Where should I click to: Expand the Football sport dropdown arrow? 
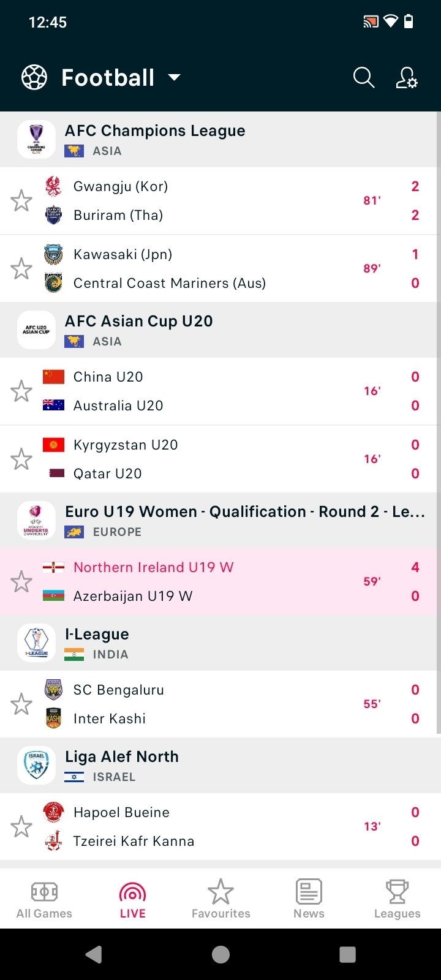(174, 78)
